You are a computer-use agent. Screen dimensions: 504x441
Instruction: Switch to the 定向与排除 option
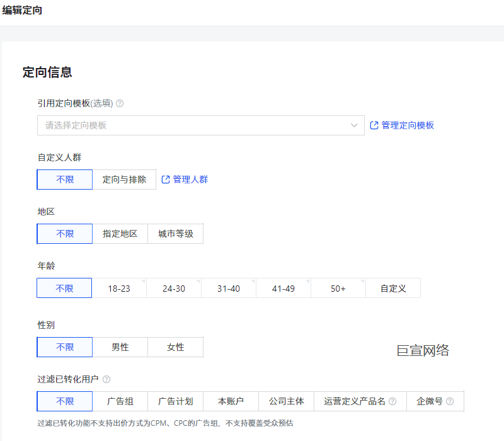tap(125, 179)
